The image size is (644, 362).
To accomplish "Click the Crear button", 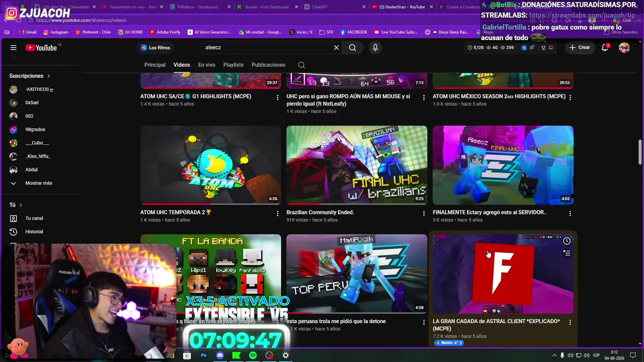I will tap(580, 48).
